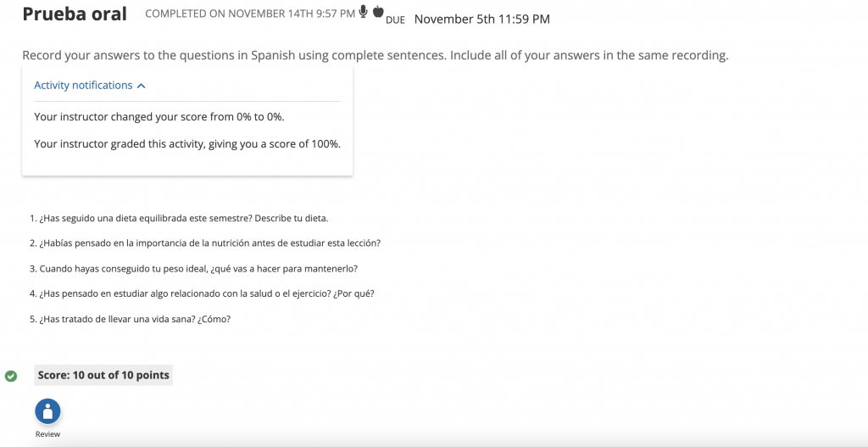Image resolution: width=868 pixels, height=447 pixels.
Task: Click the Activity notifications link
Action: (83, 86)
